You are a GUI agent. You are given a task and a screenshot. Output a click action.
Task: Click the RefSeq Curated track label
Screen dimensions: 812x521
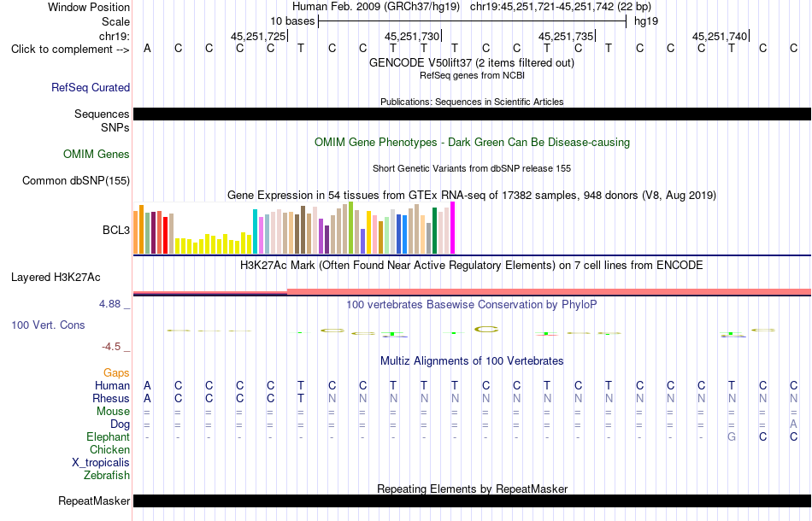(90, 87)
